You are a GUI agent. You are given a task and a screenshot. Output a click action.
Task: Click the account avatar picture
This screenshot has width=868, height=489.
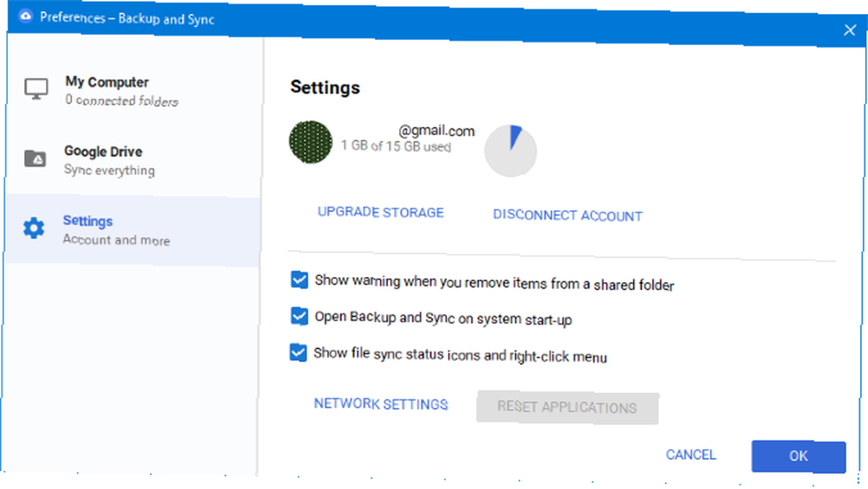tap(311, 142)
